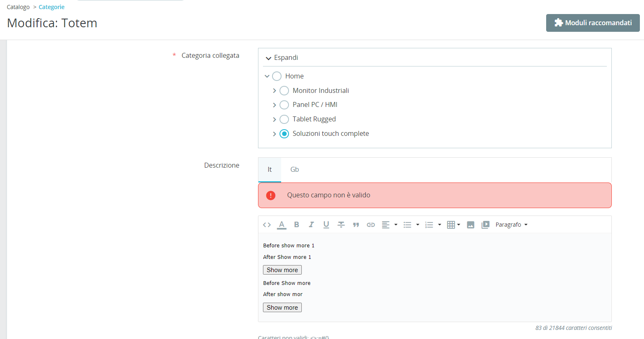Open the source code view in the editor

tap(267, 225)
